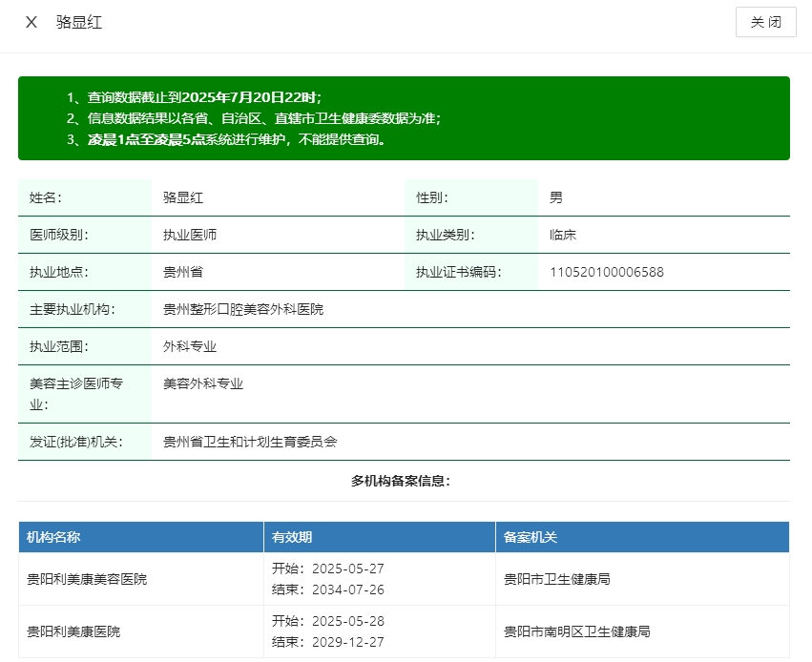Click the notice line 查询数据截止到2025年7月20日22时
The height and width of the screenshot is (662, 812).
click(204, 97)
